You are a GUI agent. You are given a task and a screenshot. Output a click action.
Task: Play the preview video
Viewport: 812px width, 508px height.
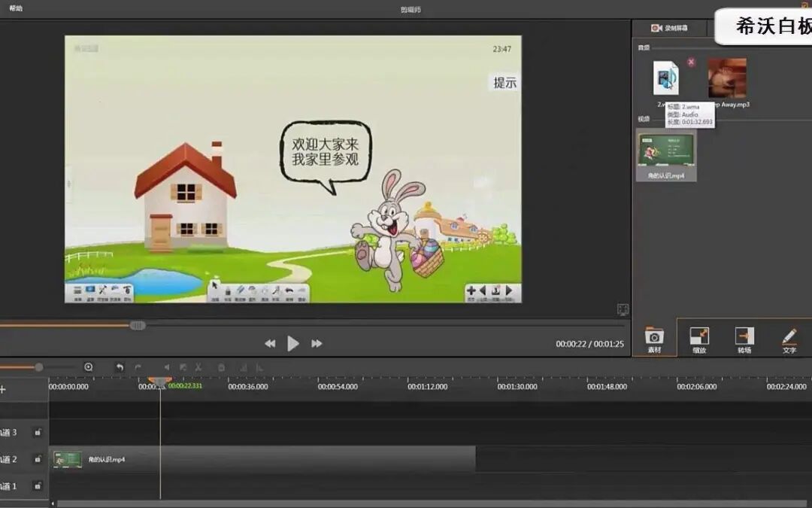pyautogui.click(x=293, y=343)
